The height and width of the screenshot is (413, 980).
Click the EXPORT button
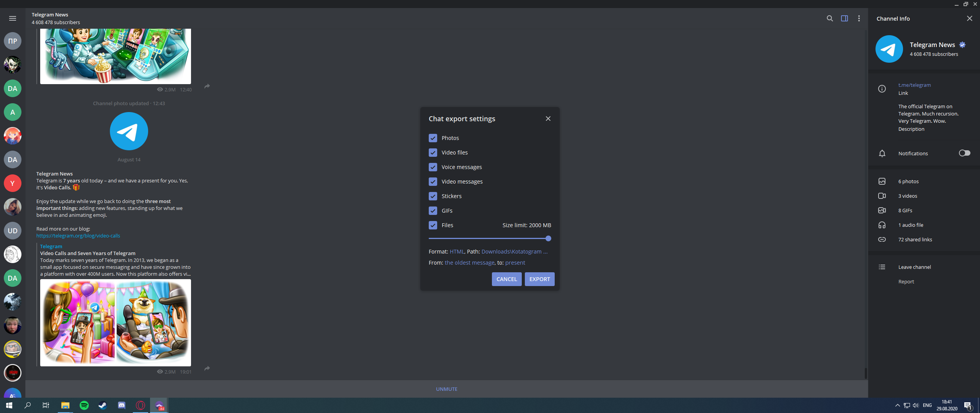pyautogui.click(x=539, y=279)
